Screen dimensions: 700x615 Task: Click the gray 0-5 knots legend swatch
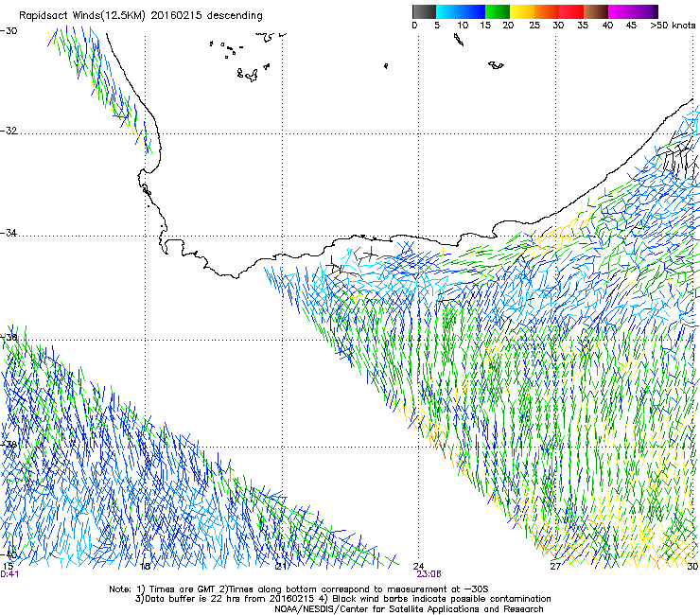pyautogui.click(x=424, y=11)
